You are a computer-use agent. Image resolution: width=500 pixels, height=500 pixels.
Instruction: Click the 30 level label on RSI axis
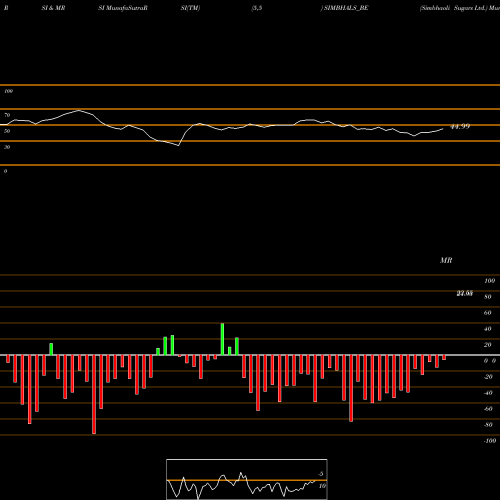coord(7,147)
